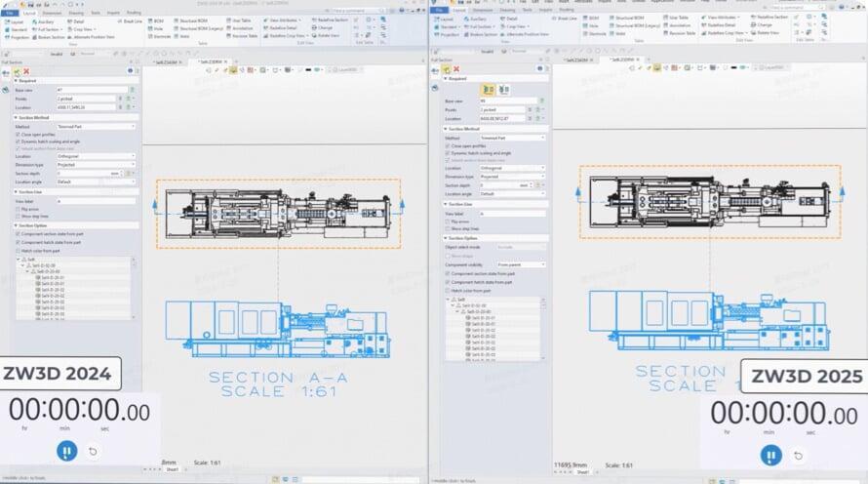Enable Hatch color from part in ZW3D 2024
This screenshot has height=484, width=868.
coord(19,251)
